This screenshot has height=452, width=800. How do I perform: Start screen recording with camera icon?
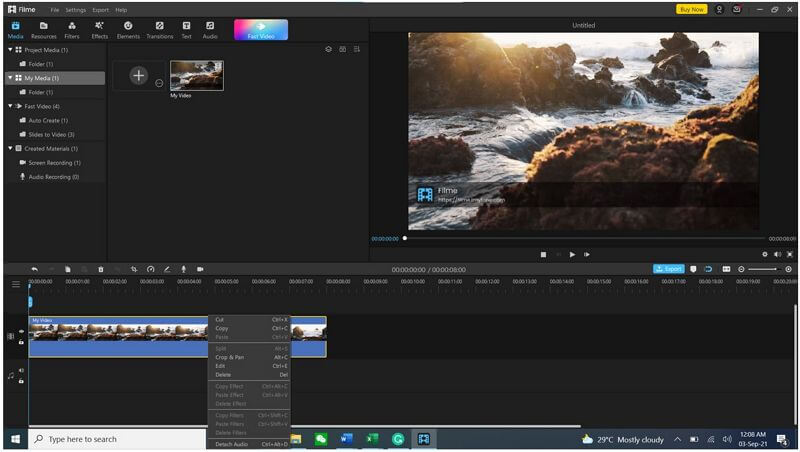(x=200, y=269)
